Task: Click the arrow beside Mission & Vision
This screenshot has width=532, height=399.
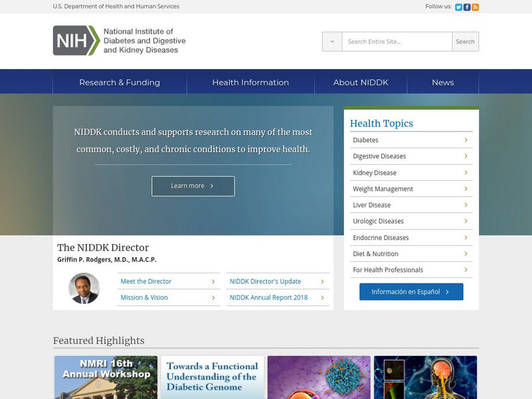Action: [x=213, y=297]
